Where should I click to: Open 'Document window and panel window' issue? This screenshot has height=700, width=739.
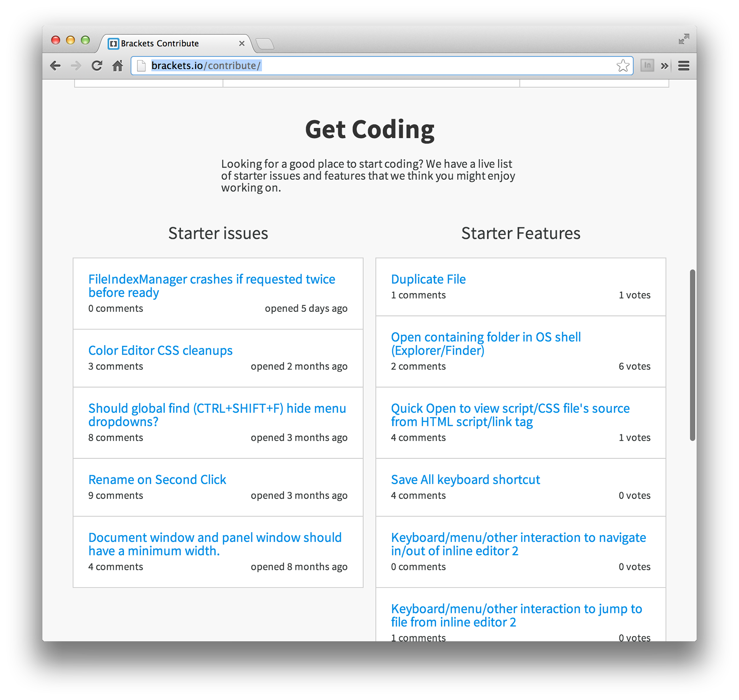tap(215, 544)
